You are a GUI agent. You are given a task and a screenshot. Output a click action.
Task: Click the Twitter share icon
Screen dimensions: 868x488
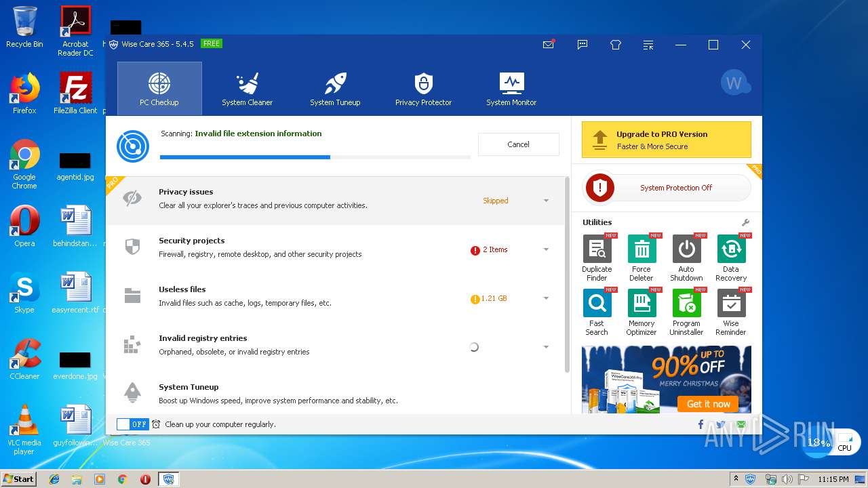(x=721, y=424)
